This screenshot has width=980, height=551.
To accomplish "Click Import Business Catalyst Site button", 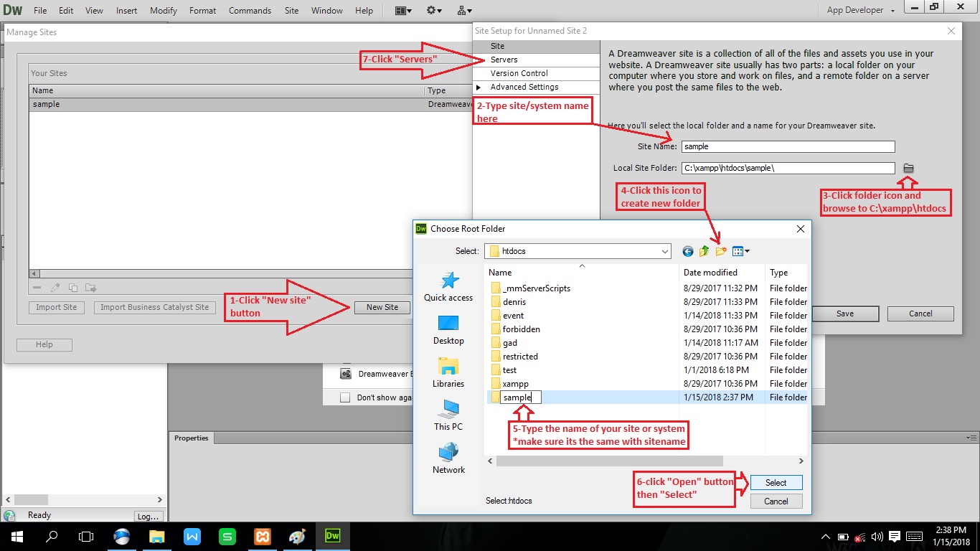I will point(154,307).
